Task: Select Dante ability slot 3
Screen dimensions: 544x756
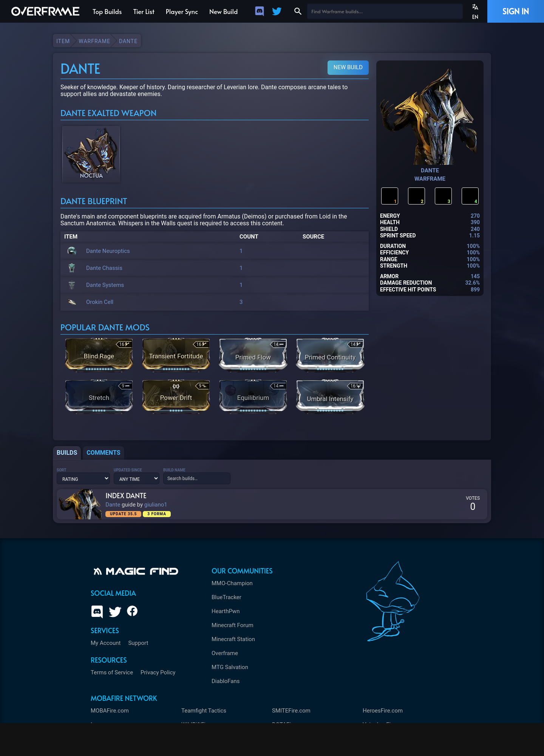Action: pyautogui.click(x=443, y=196)
